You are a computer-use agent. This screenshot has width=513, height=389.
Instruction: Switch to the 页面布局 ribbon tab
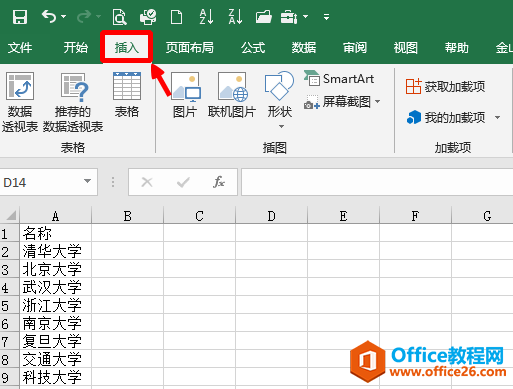(x=190, y=48)
